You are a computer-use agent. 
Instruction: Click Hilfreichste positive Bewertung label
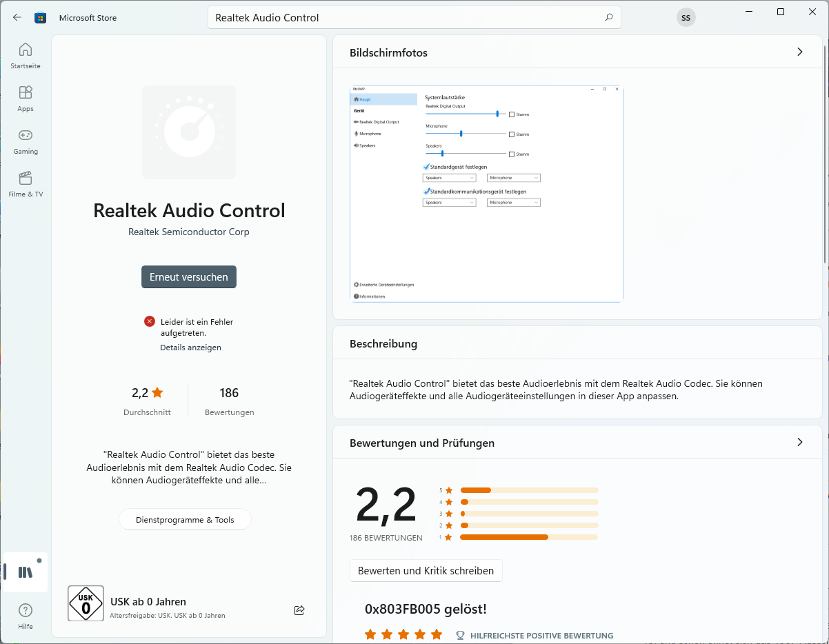[x=542, y=636]
